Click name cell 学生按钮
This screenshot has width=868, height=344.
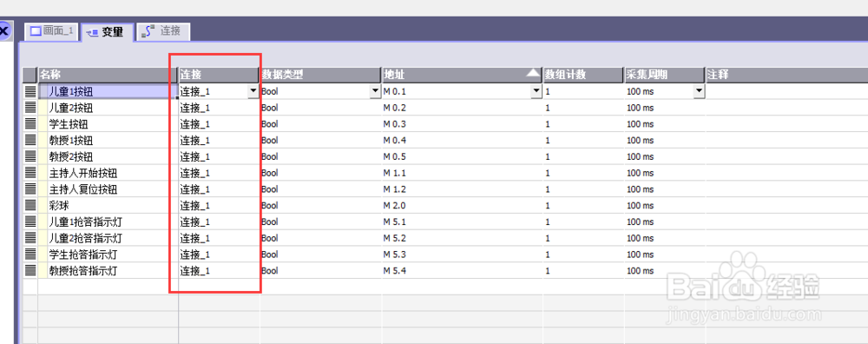(x=108, y=124)
